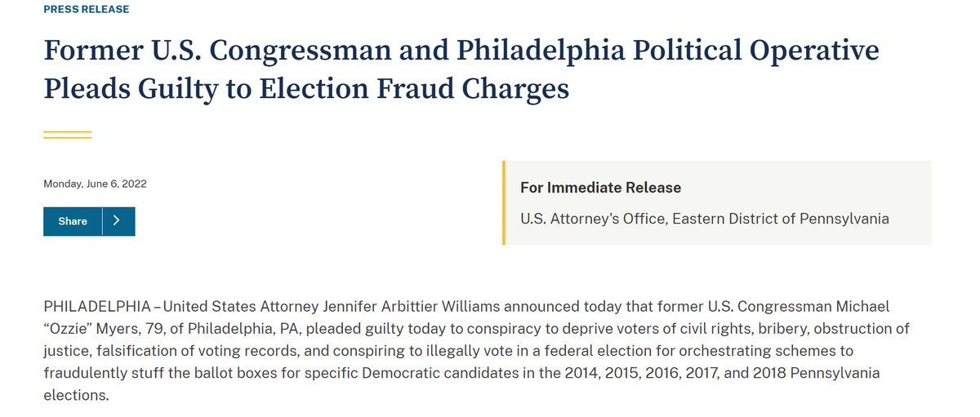Image resolution: width=980 pixels, height=417 pixels.
Task: Click the date Monday, June 6, 2022
Action: 95,184
